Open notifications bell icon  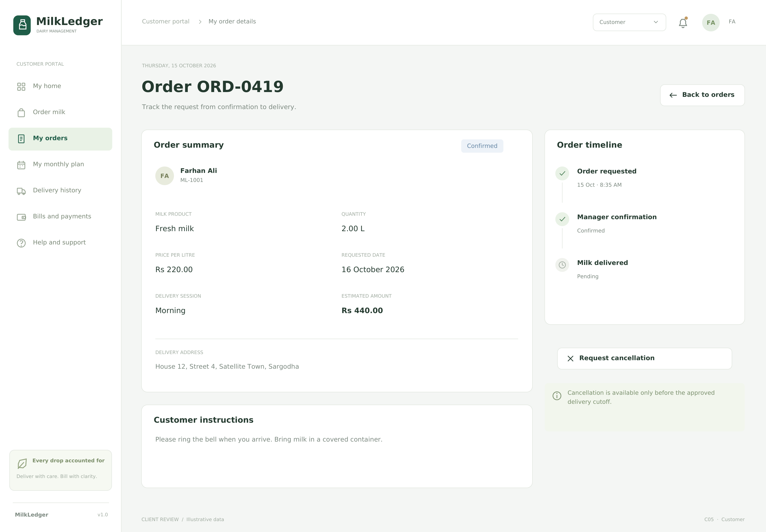pos(683,23)
